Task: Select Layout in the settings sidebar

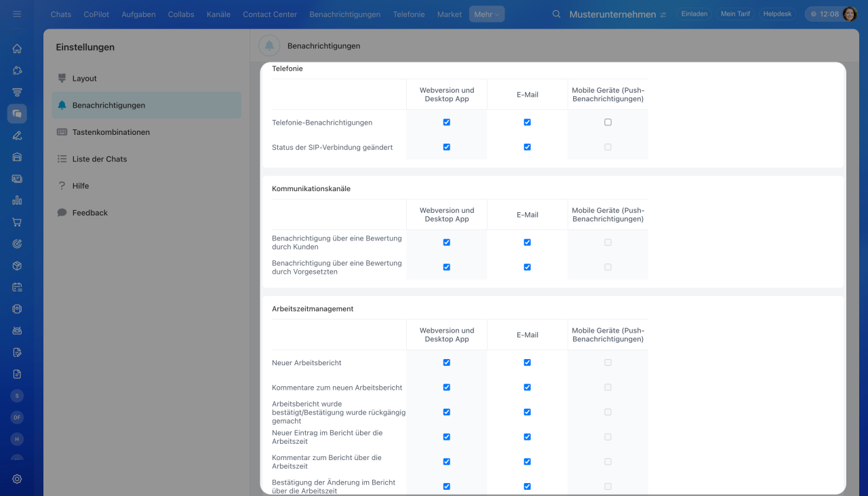Action: point(85,79)
